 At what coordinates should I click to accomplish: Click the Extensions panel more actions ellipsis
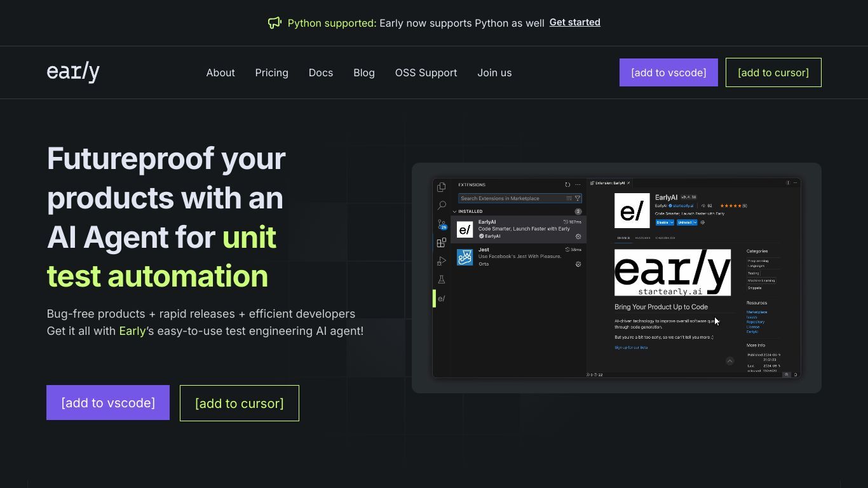[578, 185]
